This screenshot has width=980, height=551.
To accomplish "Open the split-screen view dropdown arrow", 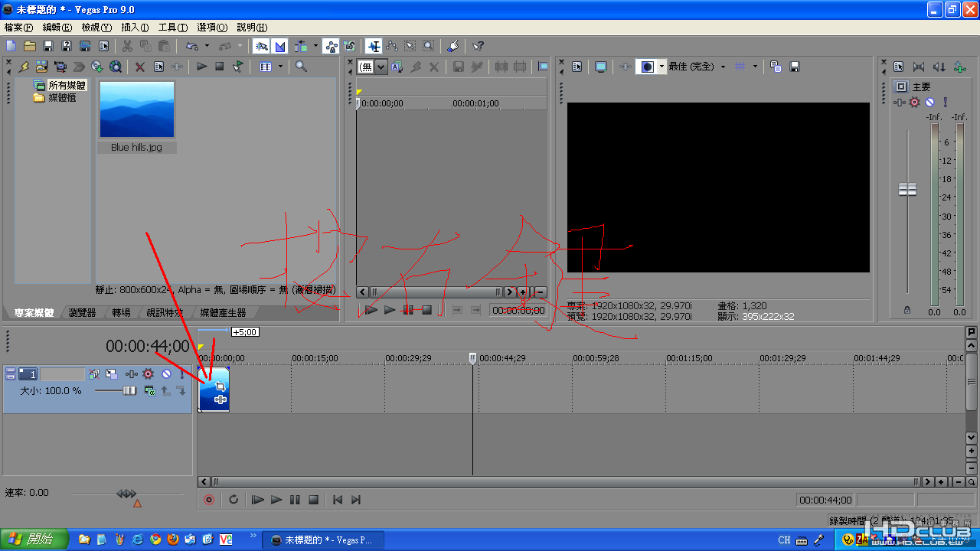I will (x=661, y=67).
